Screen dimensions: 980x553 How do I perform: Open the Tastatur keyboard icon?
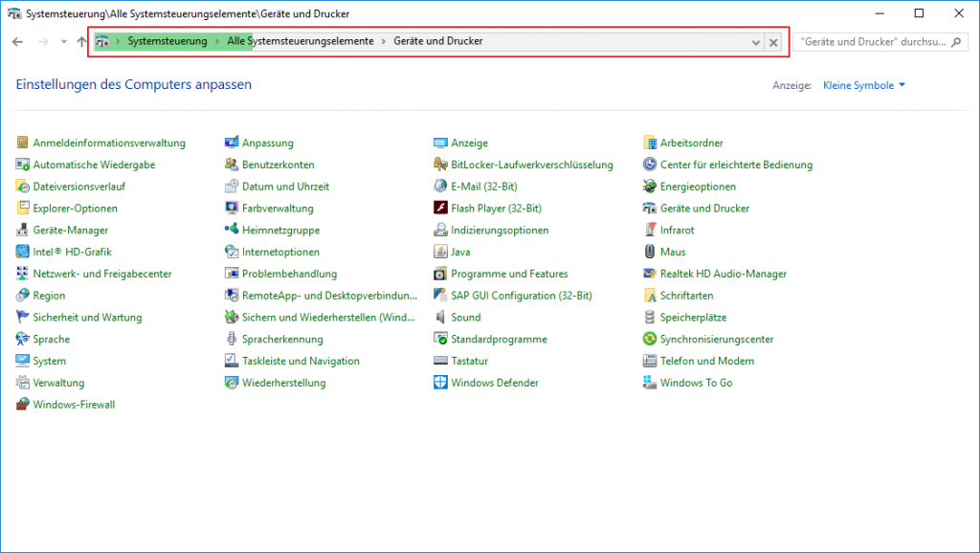point(440,361)
